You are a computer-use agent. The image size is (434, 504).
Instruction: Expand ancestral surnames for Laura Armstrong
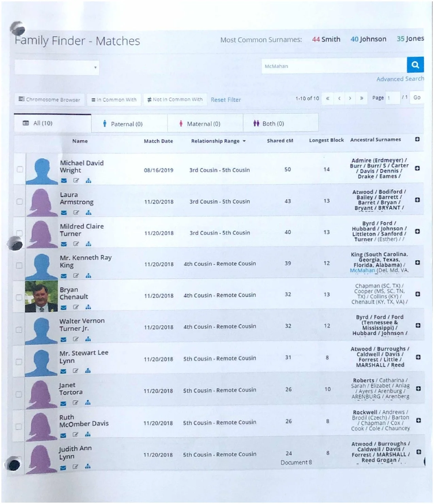point(417,200)
